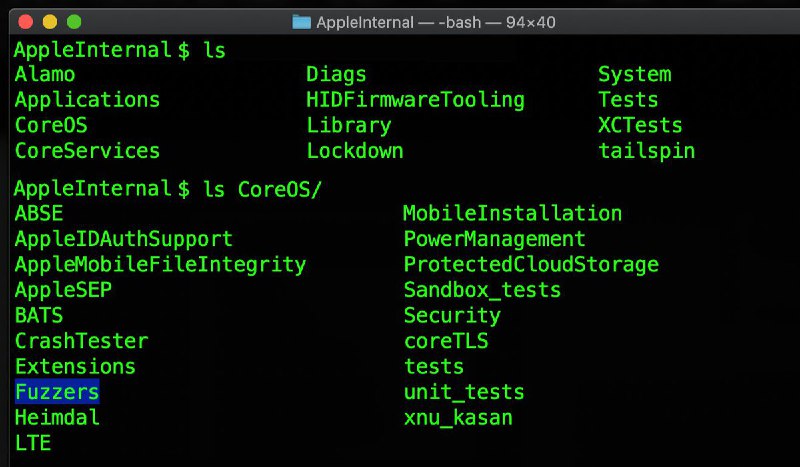This screenshot has width=800, height=467.
Task: Click the 'Lockdown' directory name
Action: (355, 151)
